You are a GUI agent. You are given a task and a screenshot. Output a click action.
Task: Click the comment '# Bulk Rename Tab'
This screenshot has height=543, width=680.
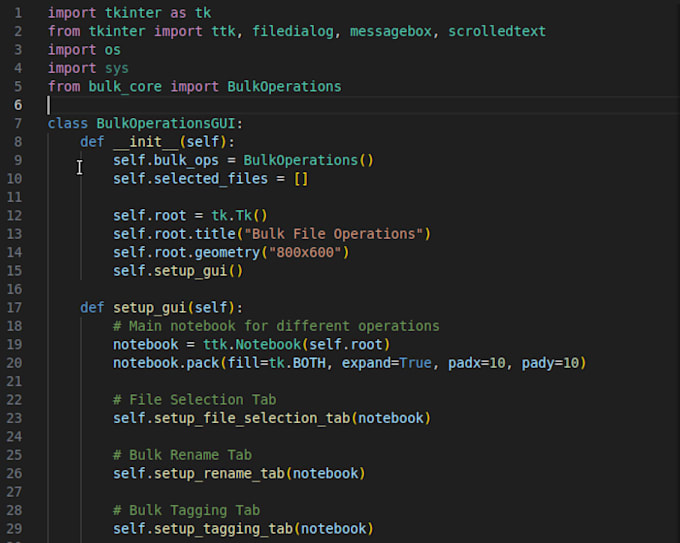coord(182,455)
